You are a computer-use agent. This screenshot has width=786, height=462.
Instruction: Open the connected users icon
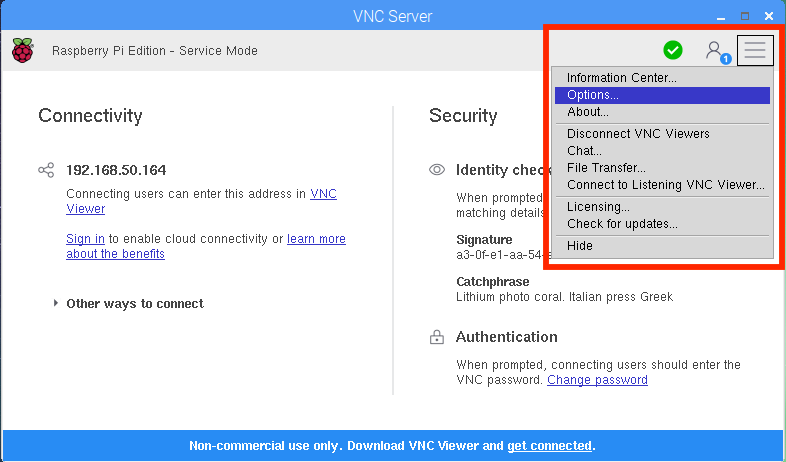[x=718, y=52]
